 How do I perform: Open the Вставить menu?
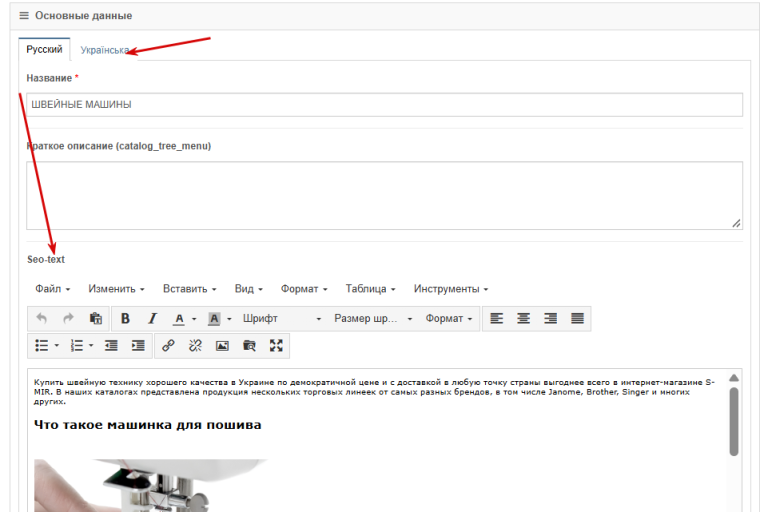tap(190, 289)
